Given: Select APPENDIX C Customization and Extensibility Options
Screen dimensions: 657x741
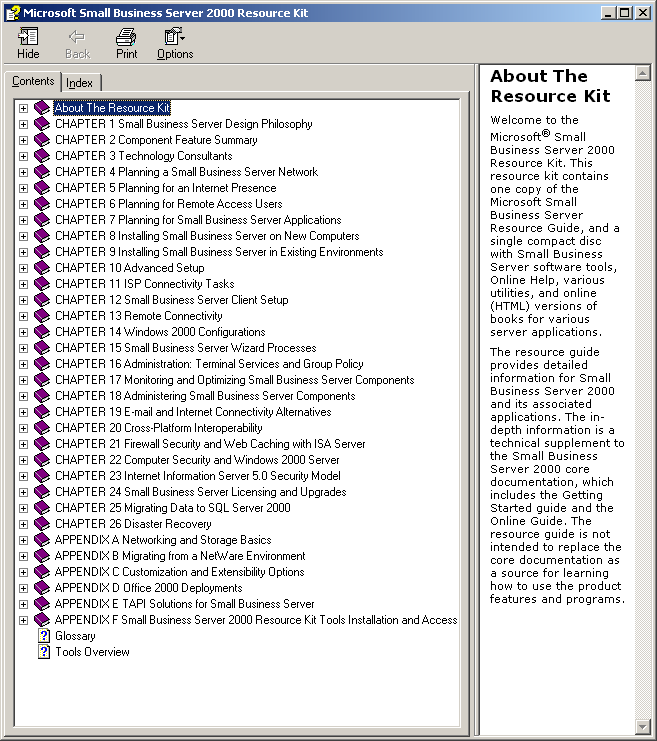Looking at the screenshot, I should pos(180,572).
